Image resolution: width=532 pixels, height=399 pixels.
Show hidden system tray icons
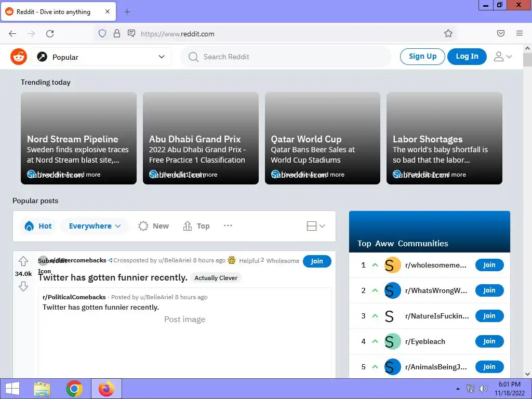pyautogui.click(x=458, y=389)
